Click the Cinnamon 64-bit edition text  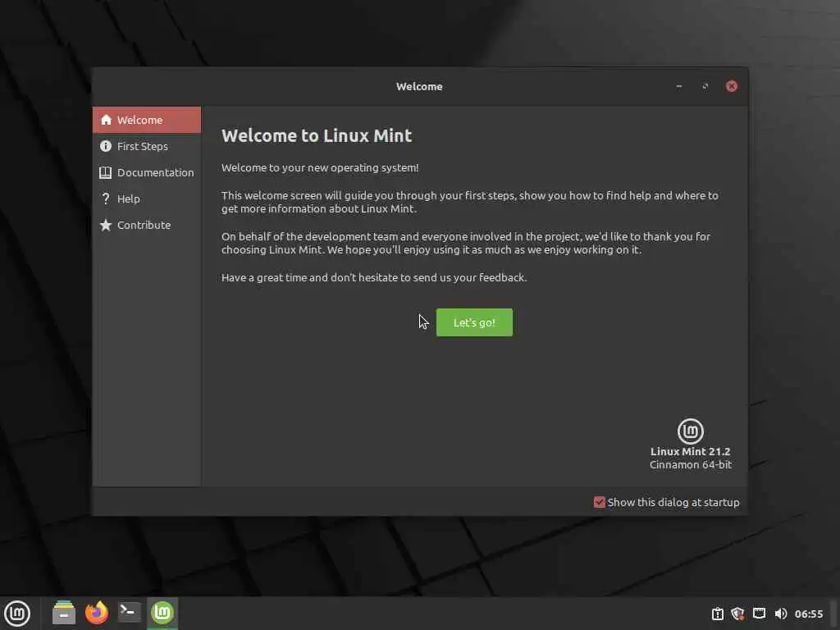[x=691, y=465]
